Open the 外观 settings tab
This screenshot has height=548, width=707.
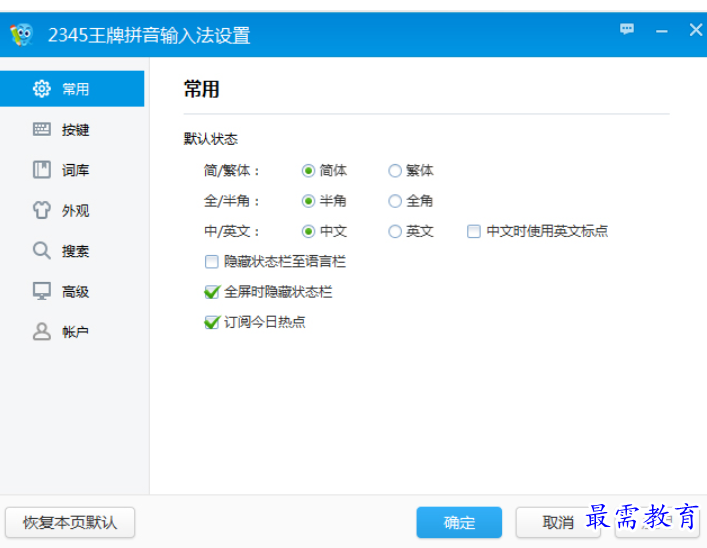(72, 210)
